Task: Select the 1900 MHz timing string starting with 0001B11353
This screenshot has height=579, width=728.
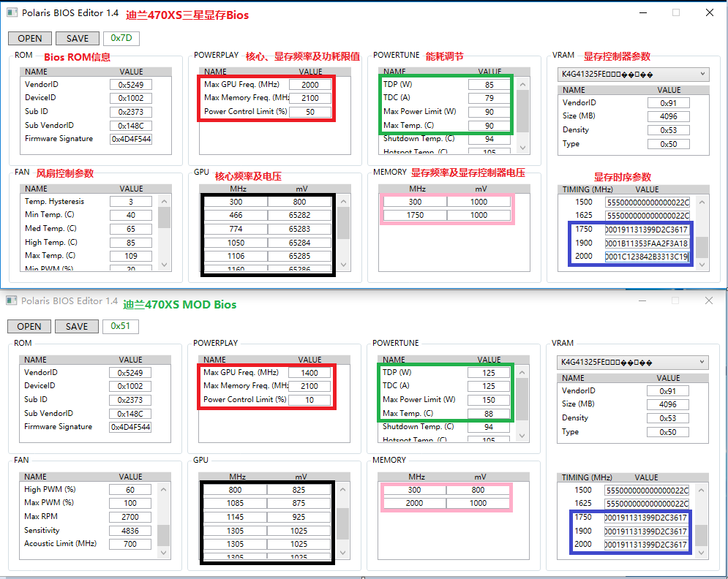Action: coord(647,243)
